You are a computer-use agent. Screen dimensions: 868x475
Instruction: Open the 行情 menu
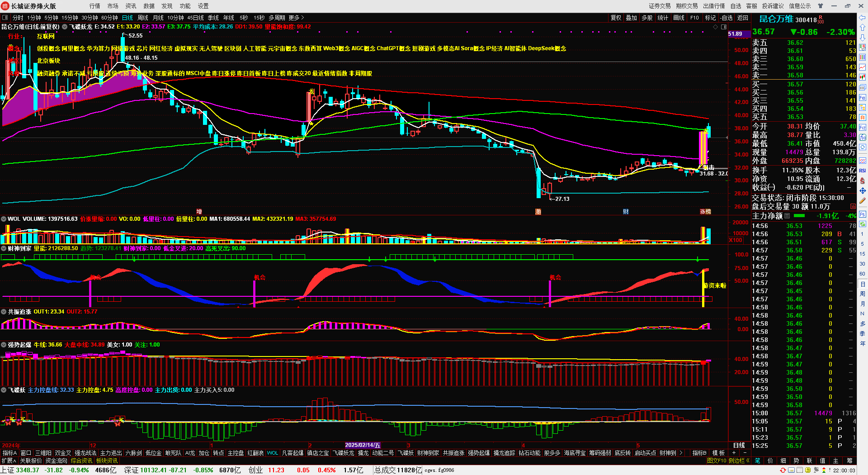tap(95, 6)
